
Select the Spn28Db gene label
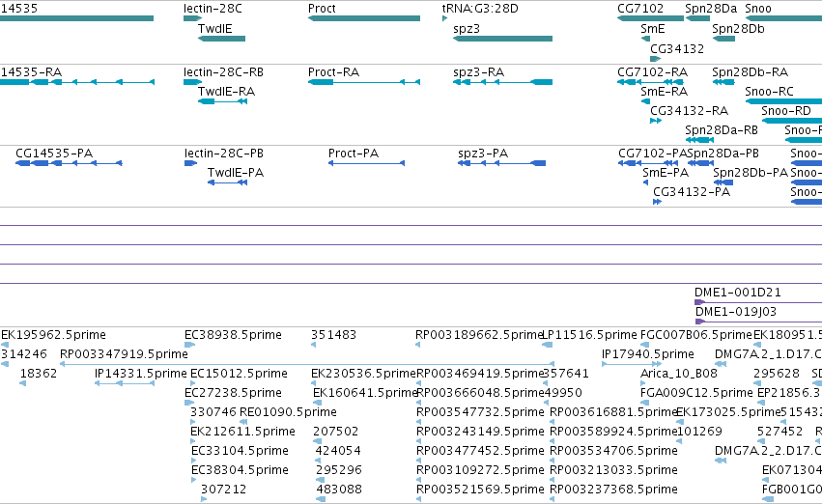[738, 29]
